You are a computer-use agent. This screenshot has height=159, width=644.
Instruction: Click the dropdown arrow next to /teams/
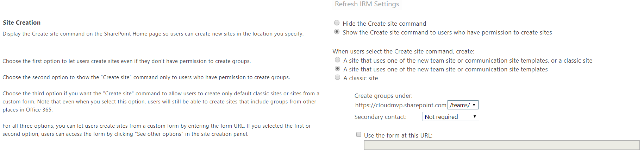pos(474,105)
